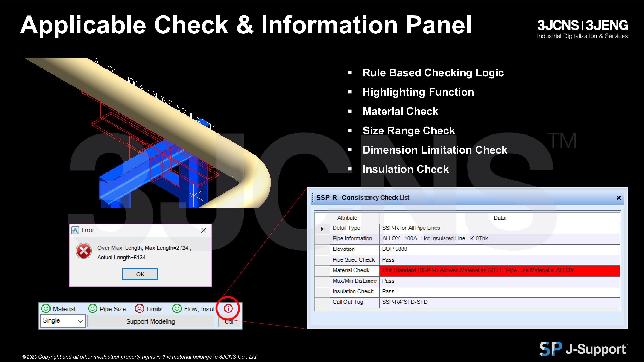Click the Util button
Viewport: 644px width, 362px height.
[229, 321]
